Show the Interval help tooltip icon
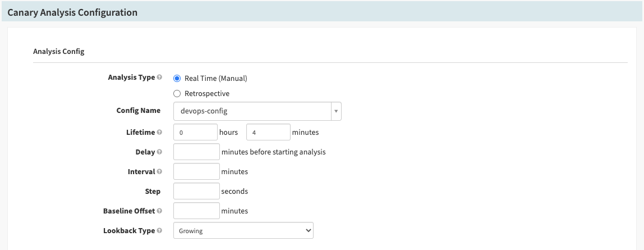 coord(160,172)
